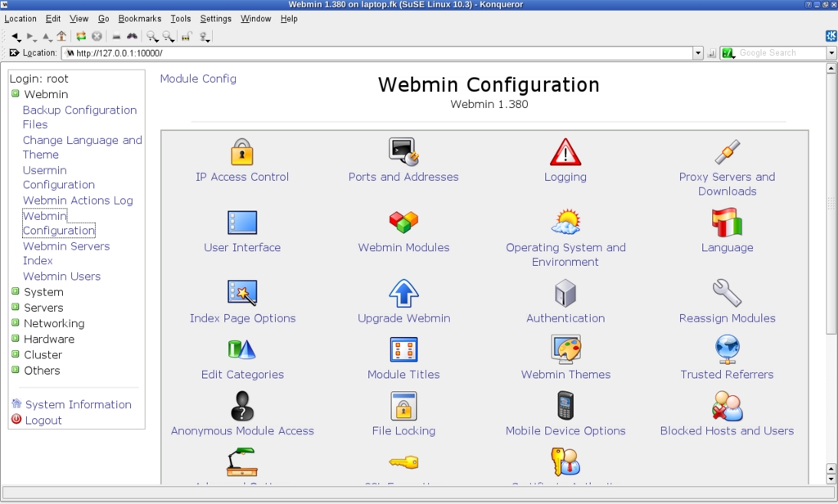Expand the Networking category in sidebar

tap(16, 323)
